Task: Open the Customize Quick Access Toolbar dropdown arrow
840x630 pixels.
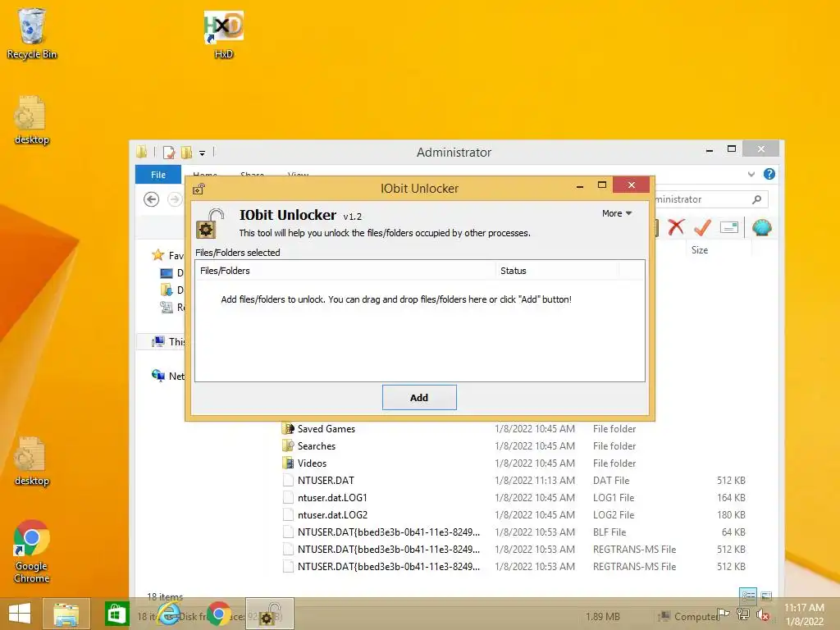Action: (x=202, y=153)
